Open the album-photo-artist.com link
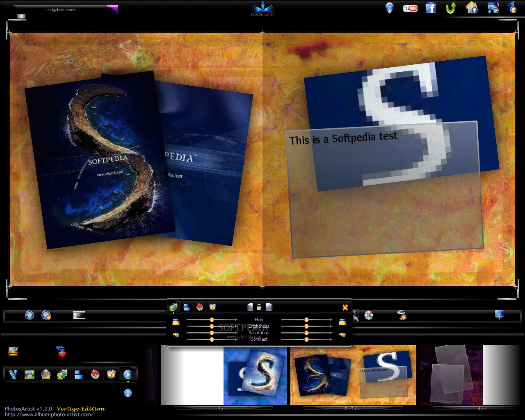The height and width of the screenshot is (420, 525). point(49,414)
